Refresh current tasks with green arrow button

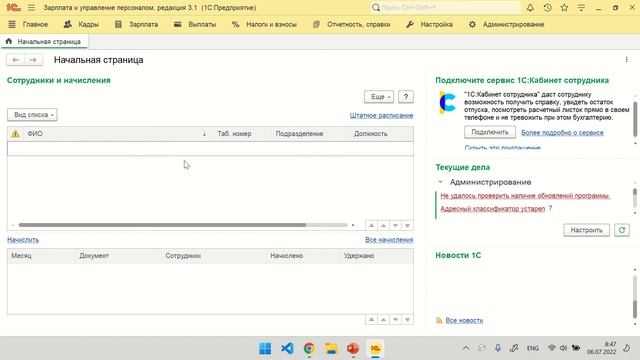pyautogui.click(x=622, y=230)
